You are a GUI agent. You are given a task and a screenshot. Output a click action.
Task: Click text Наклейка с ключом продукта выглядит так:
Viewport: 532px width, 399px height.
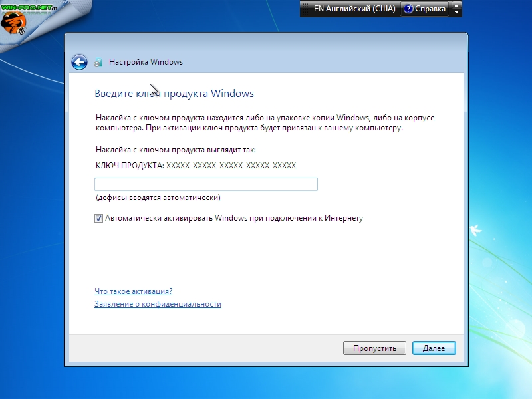click(176, 150)
